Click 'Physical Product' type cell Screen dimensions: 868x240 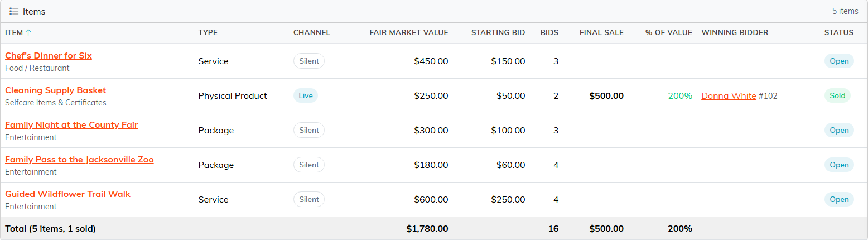tap(233, 96)
